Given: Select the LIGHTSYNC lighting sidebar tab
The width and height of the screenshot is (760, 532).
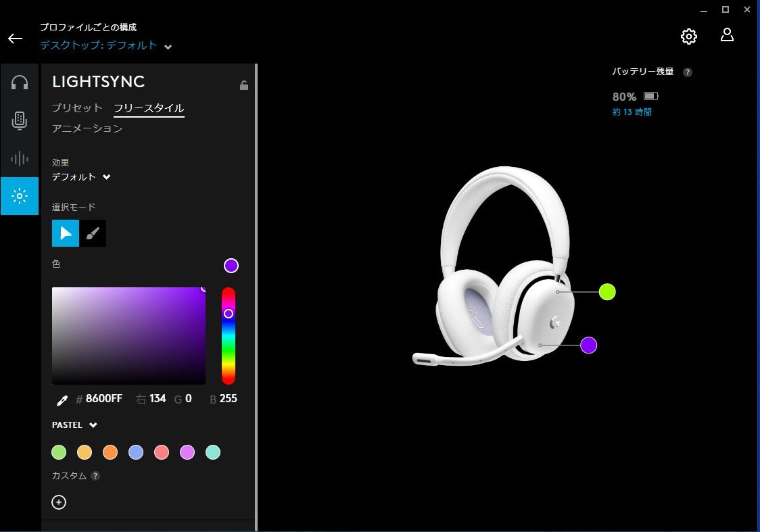Looking at the screenshot, I should [x=20, y=196].
